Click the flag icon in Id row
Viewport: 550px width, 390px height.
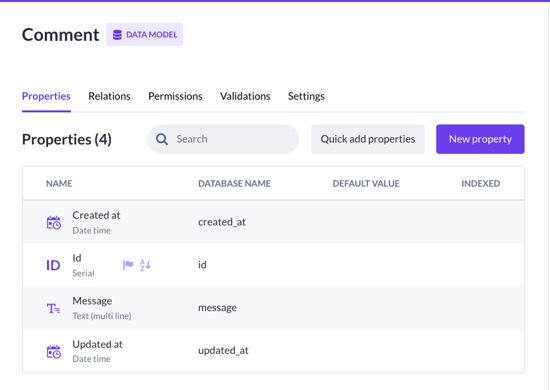(128, 265)
